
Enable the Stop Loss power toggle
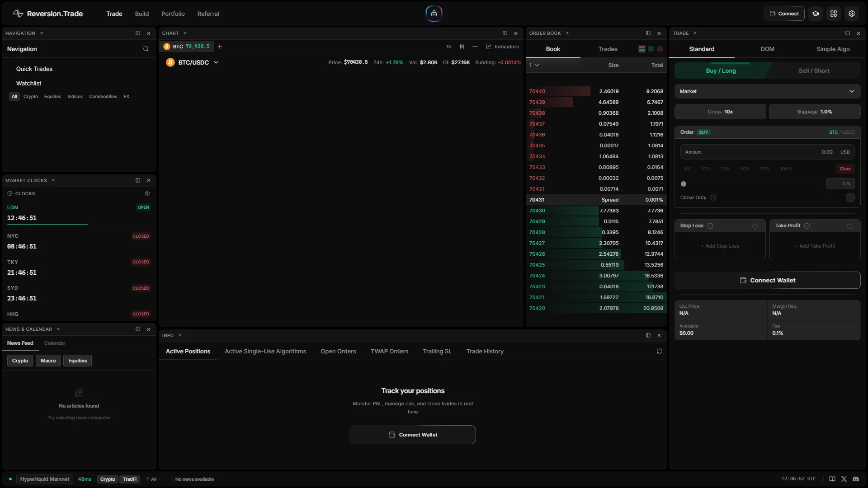tap(755, 226)
